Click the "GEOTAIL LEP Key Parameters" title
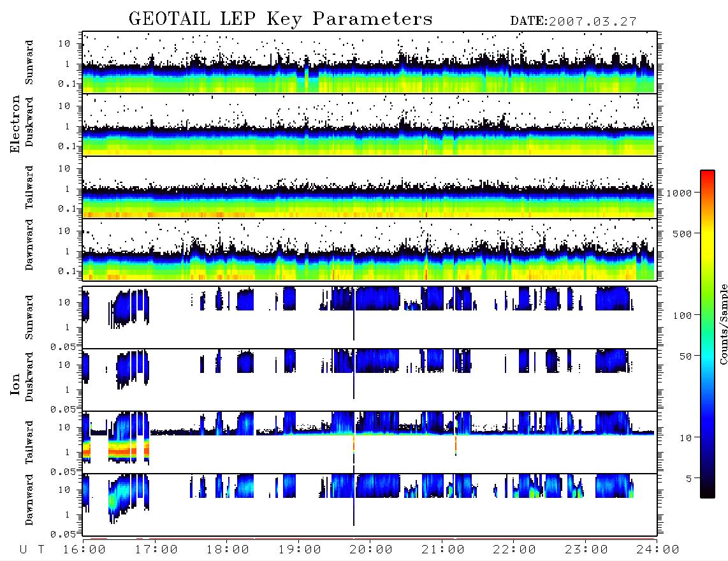 pyautogui.click(x=280, y=19)
